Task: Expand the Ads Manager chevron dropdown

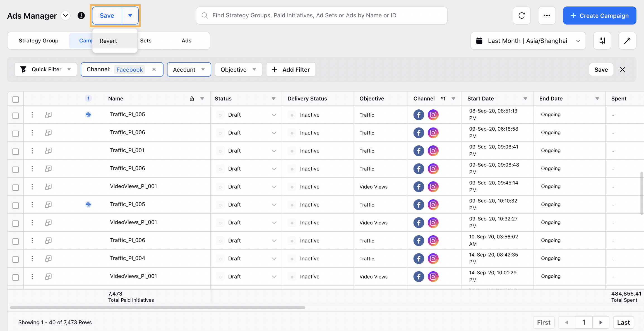Action: [66, 16]
